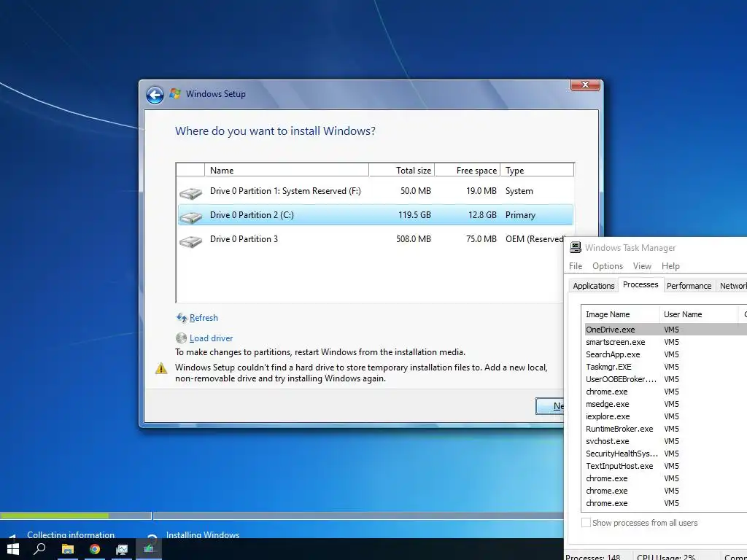The height and width of the screenshot is (560, 747).
Task: Click the Windows Task Manager title icon
Action: pos(576,247)
